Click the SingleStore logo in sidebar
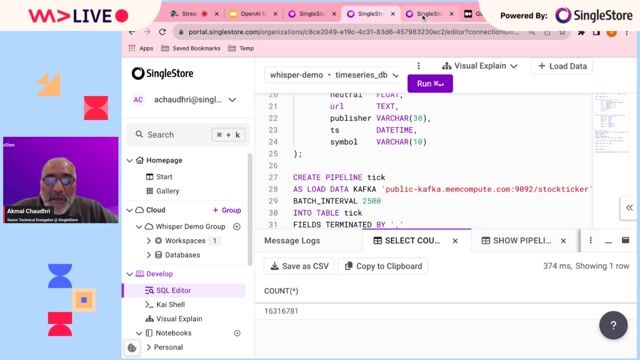 [x=162, y=73]
